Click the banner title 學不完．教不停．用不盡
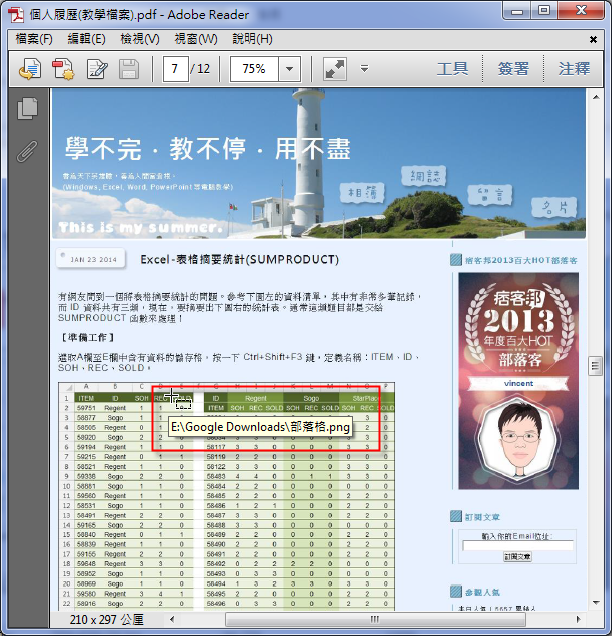Screen dimensions: 612x636 point(208,148)
